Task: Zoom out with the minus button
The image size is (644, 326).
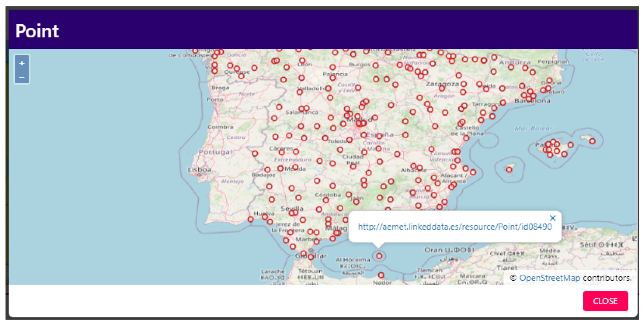Action: 22,77
